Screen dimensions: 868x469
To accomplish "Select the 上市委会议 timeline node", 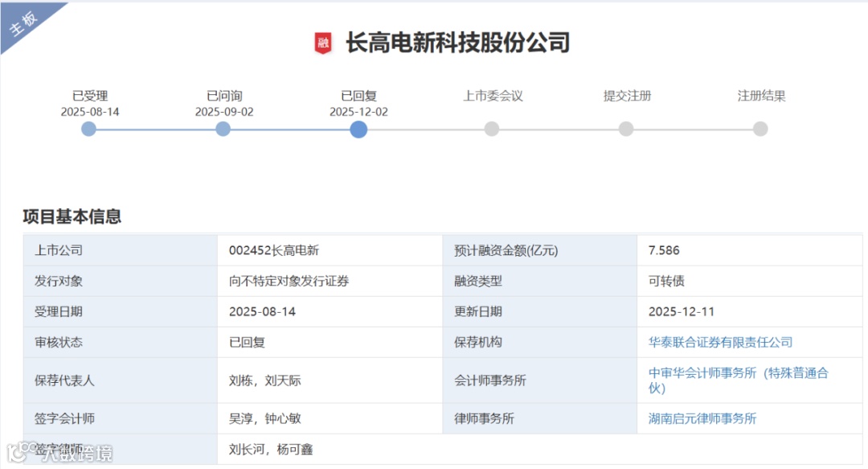I will 492,130.
